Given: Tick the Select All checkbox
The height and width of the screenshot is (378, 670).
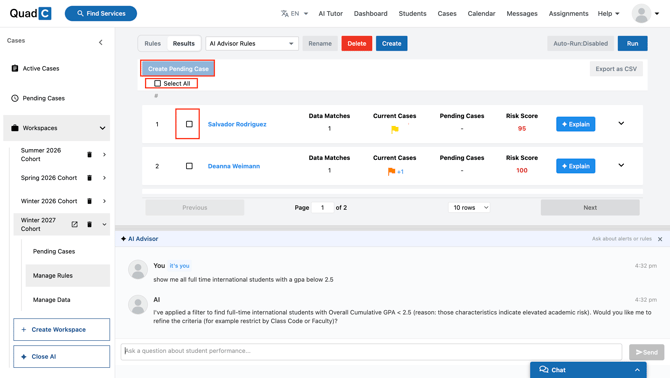Looking at the screenshot, I should click(158, 83).
